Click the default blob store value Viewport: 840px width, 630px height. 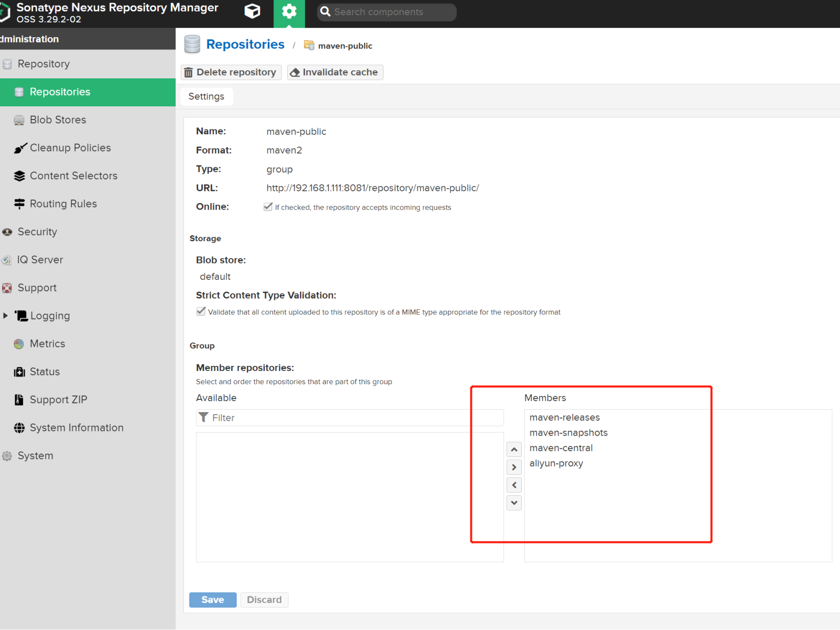point(215,277)
